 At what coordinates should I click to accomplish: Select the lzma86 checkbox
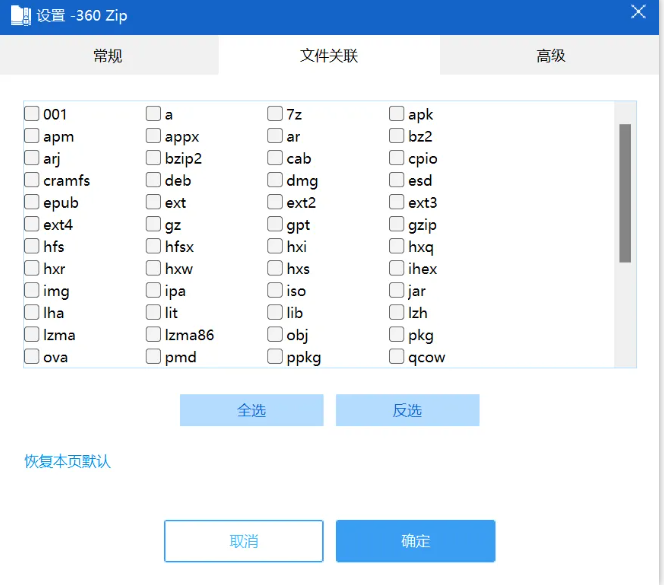(153, 334)
